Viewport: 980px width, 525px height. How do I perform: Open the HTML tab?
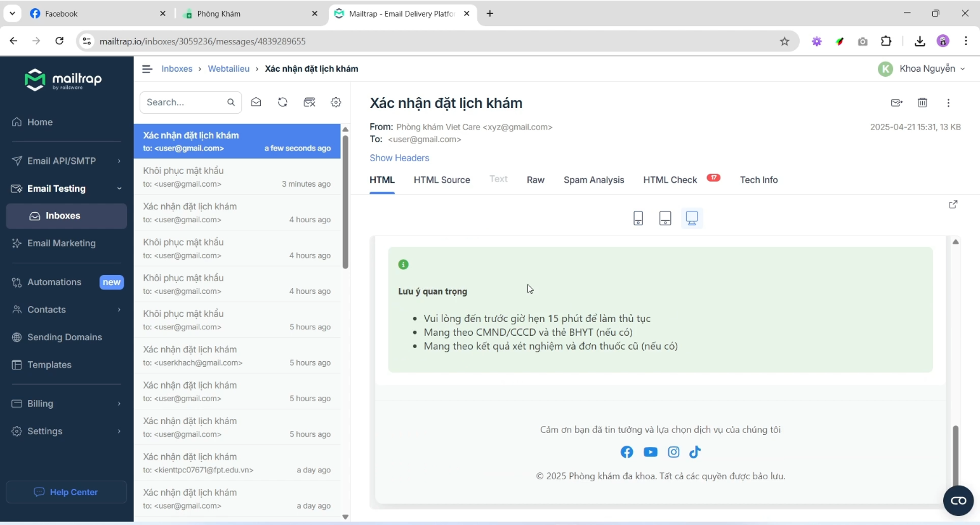(x=382, y=180)
